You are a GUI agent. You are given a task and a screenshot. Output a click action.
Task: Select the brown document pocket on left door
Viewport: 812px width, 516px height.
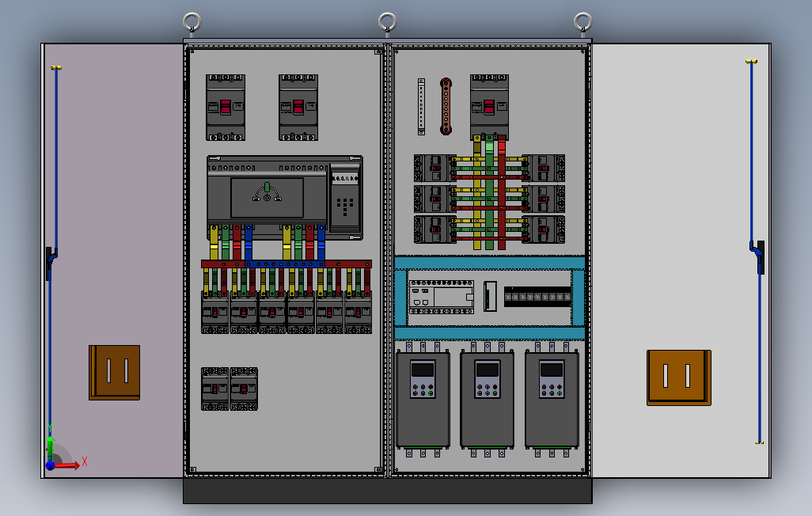115,373
